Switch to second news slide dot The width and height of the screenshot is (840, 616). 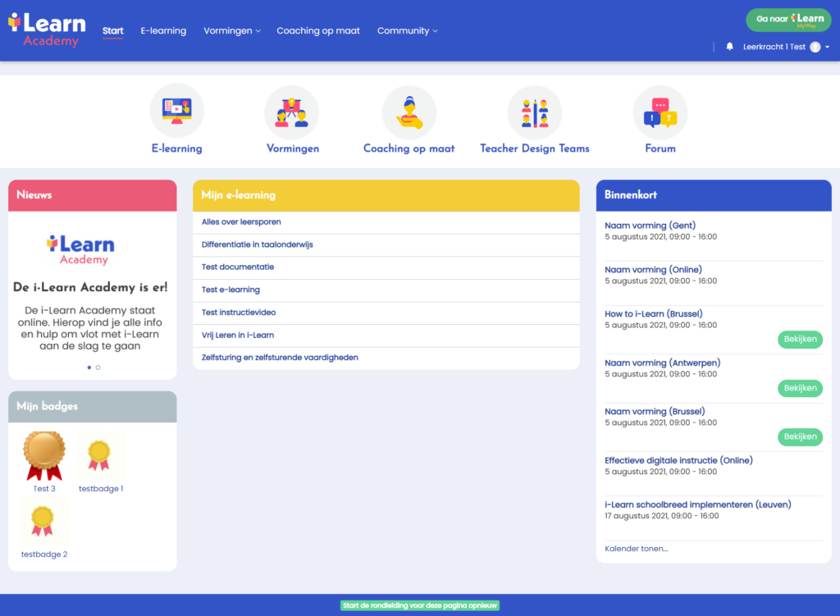(98, 367)
